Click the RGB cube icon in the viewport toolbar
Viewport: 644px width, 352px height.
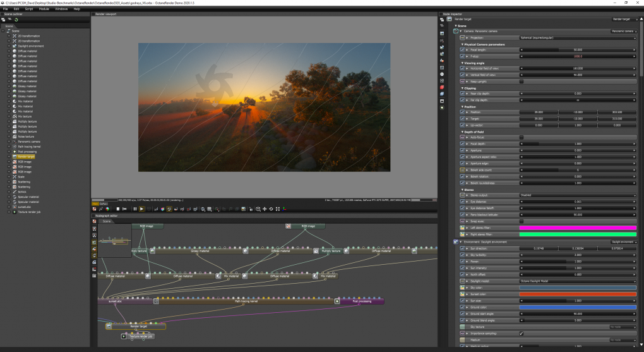[107, 209]
